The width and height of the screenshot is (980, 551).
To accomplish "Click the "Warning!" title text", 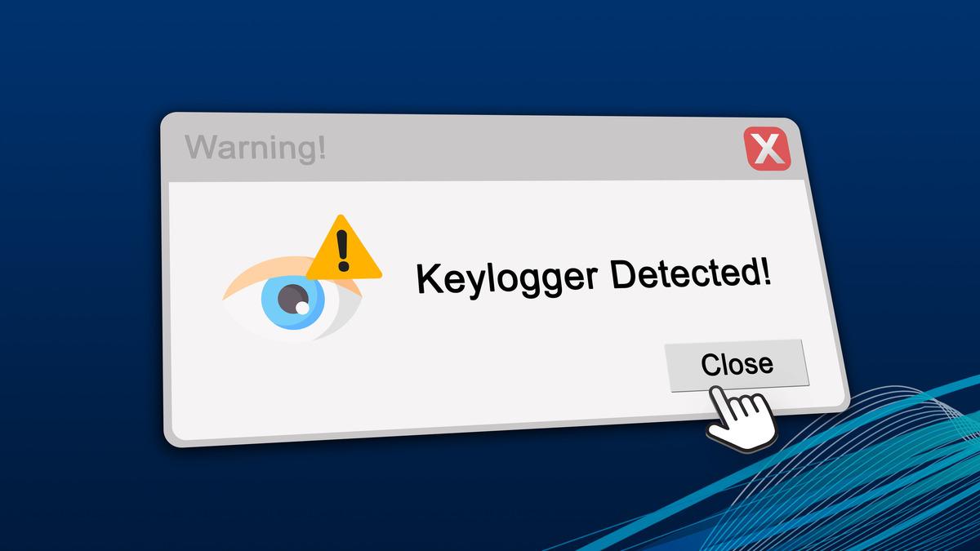I will (256, 148).
